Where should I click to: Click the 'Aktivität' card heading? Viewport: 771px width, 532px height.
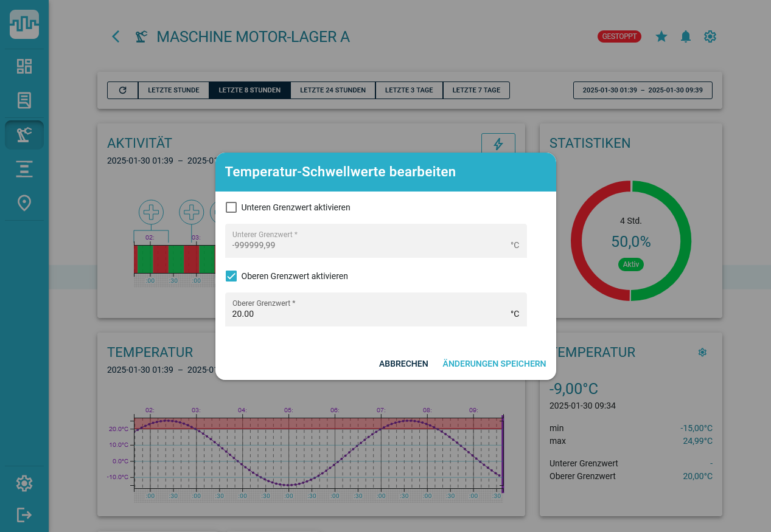139,143
